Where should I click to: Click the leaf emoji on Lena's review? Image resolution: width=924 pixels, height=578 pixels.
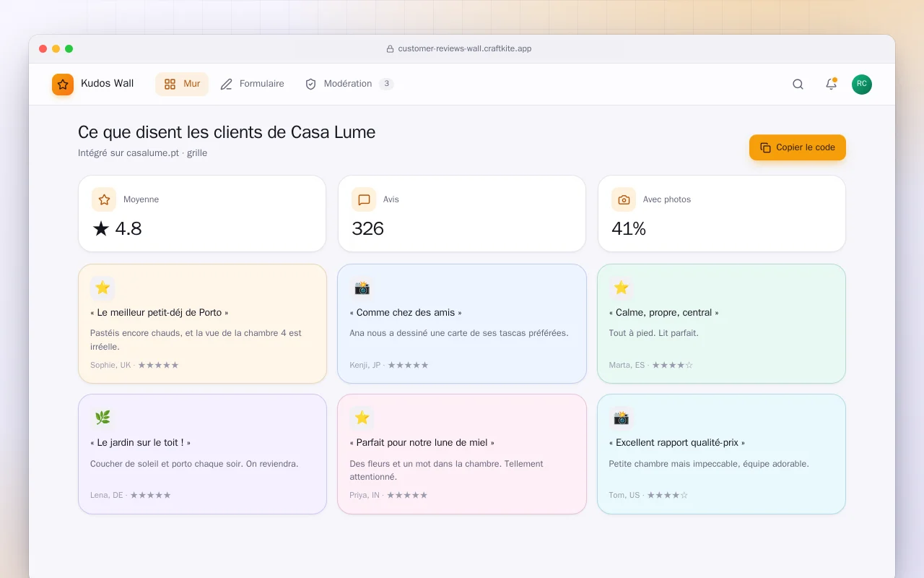point(103,418)
